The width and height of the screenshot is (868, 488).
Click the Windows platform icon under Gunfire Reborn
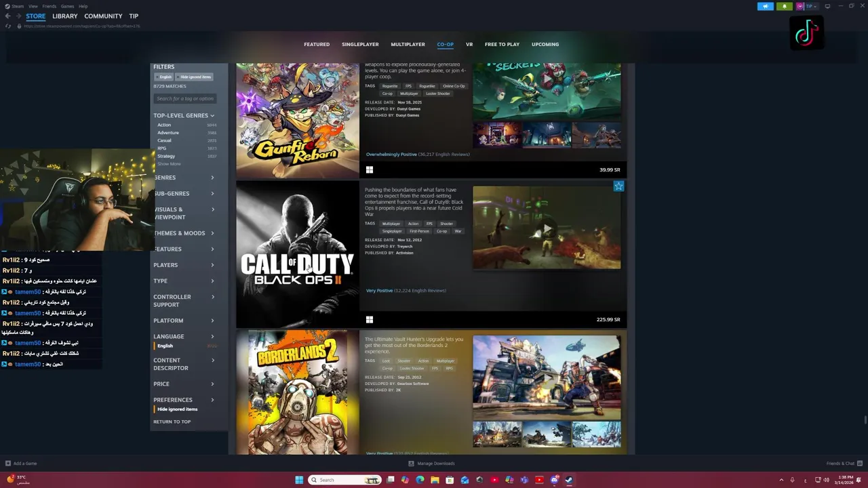click(370, 170)
